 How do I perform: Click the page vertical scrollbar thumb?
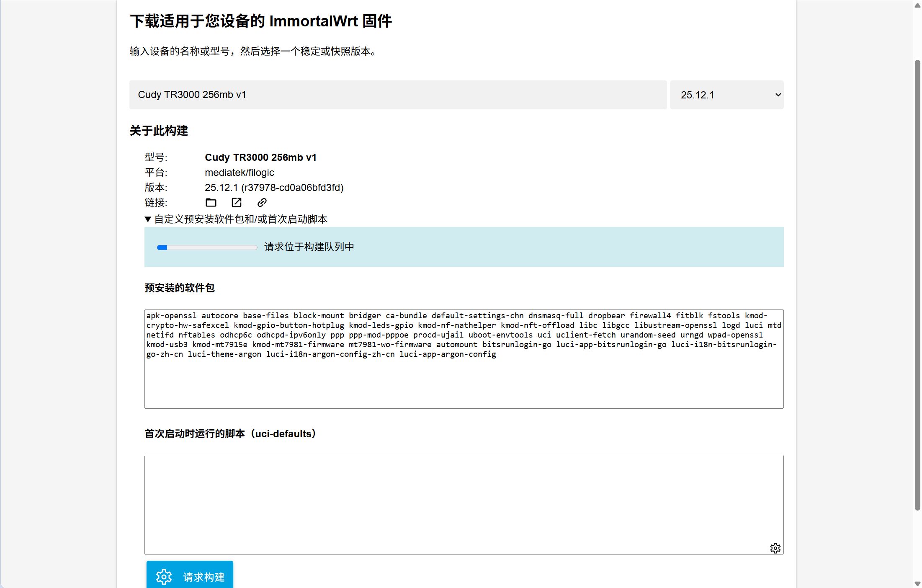tap(917, 285)
